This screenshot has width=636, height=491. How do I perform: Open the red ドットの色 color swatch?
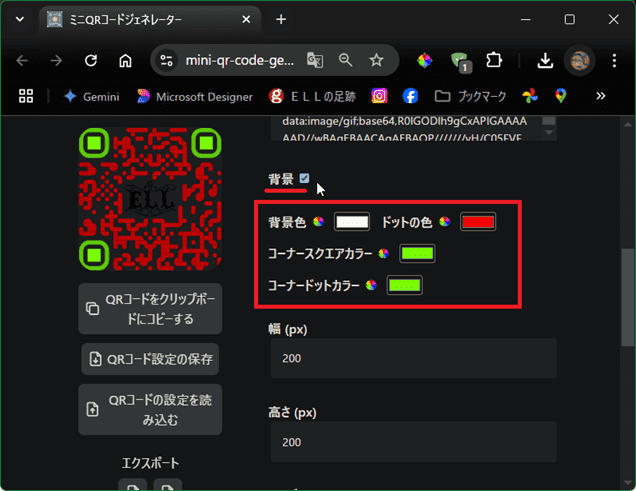click(478, 222)
